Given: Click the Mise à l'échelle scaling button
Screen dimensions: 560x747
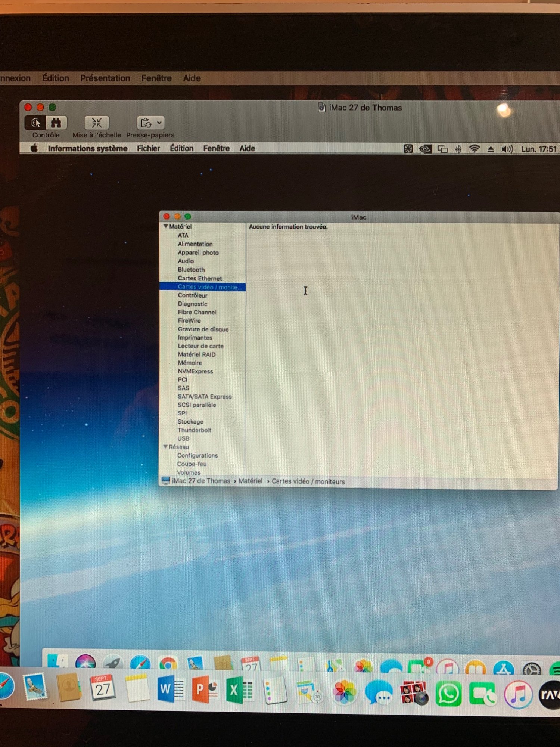Looking at the screenshot, I should click(97, 123).
